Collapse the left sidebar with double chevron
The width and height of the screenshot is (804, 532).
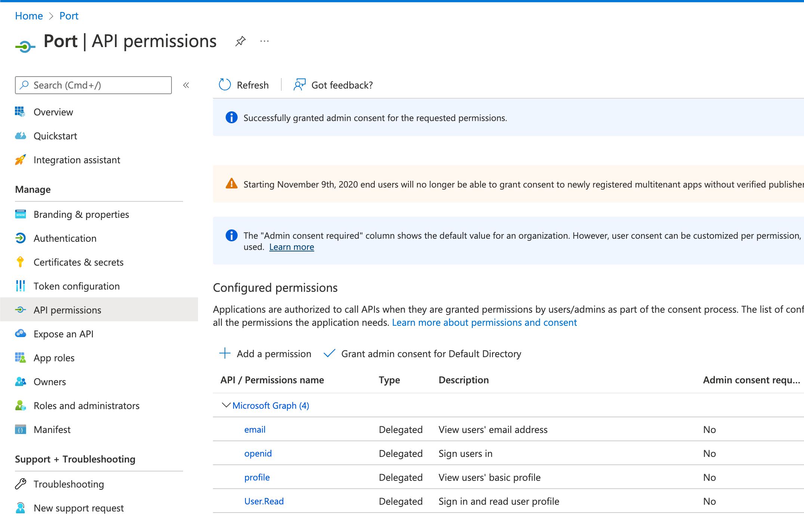[x=186, y=85]
